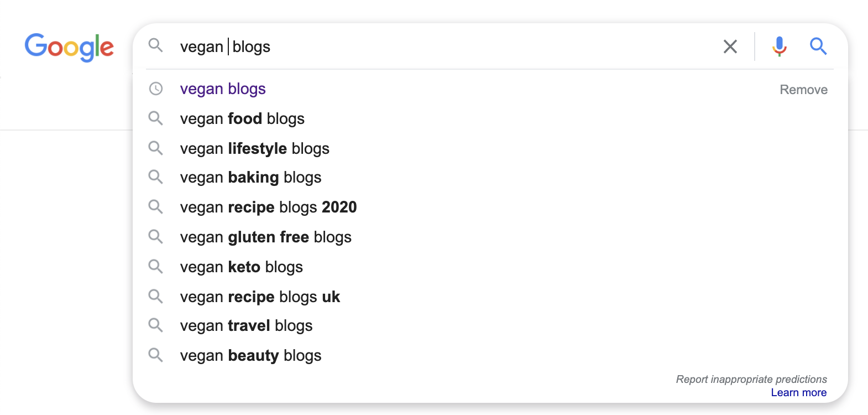Click magnifier icon left of search input

point(156,45)
